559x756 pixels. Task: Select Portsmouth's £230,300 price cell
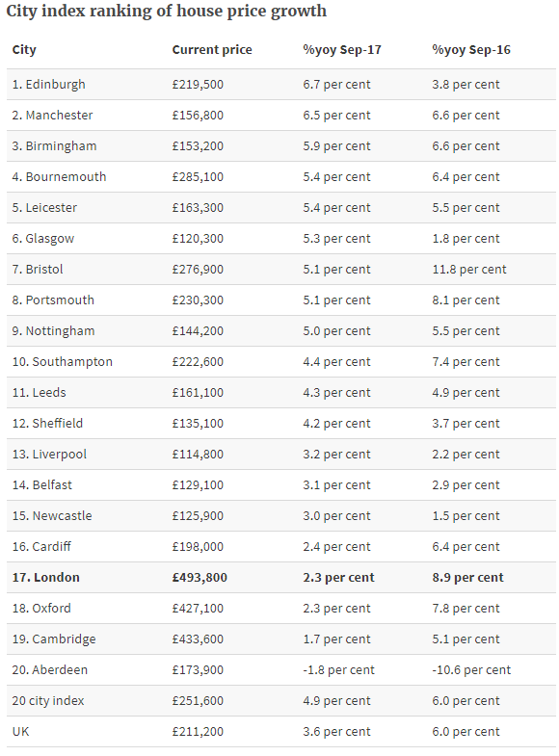(198, 300)
